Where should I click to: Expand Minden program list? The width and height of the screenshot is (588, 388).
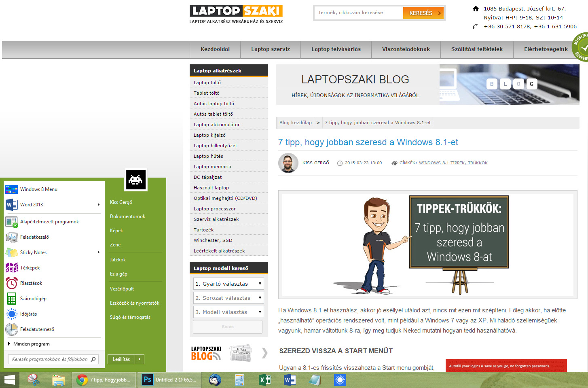pyautogui.click(x=31, y=344)
